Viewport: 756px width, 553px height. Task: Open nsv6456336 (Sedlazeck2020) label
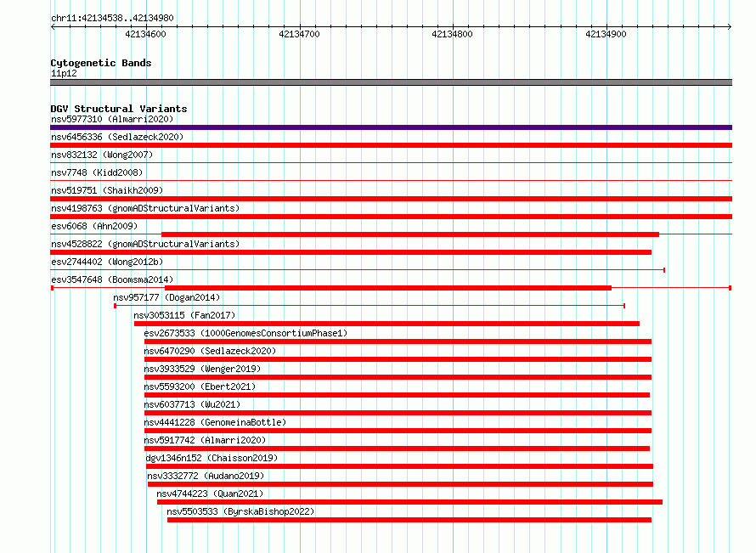[117, 137]
